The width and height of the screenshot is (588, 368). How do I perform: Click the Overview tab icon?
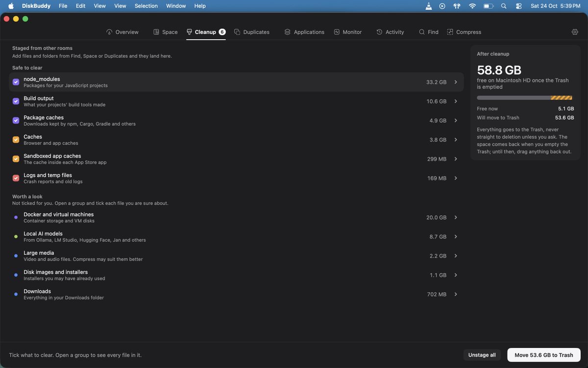[x=109, y=32]
